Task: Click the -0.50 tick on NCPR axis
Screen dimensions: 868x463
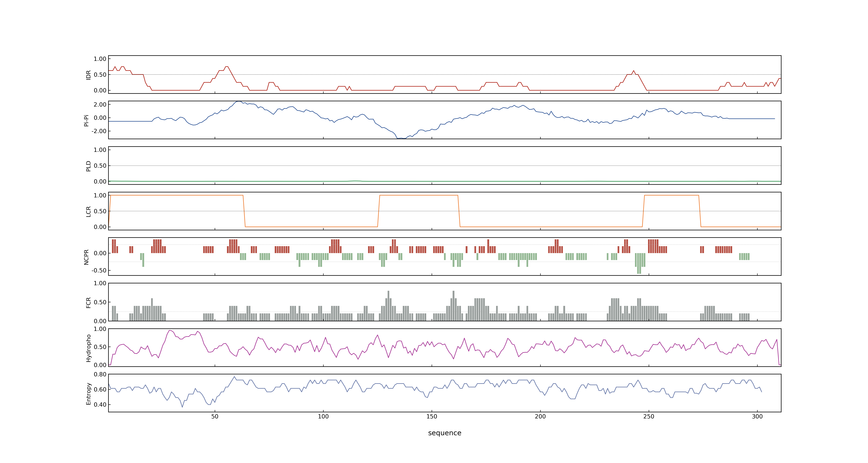Action: pyautogui.click(x=99, y=271)
